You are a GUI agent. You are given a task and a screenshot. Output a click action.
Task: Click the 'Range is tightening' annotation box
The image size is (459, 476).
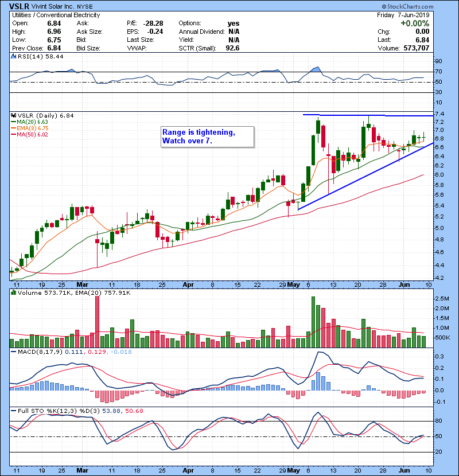coord(208,137)
